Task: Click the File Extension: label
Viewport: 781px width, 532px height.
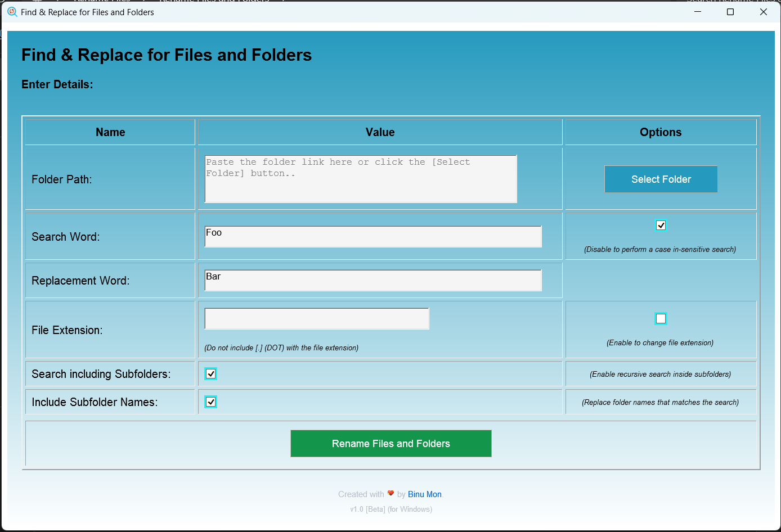Action: pyautogui.click(x=67, y=330)
